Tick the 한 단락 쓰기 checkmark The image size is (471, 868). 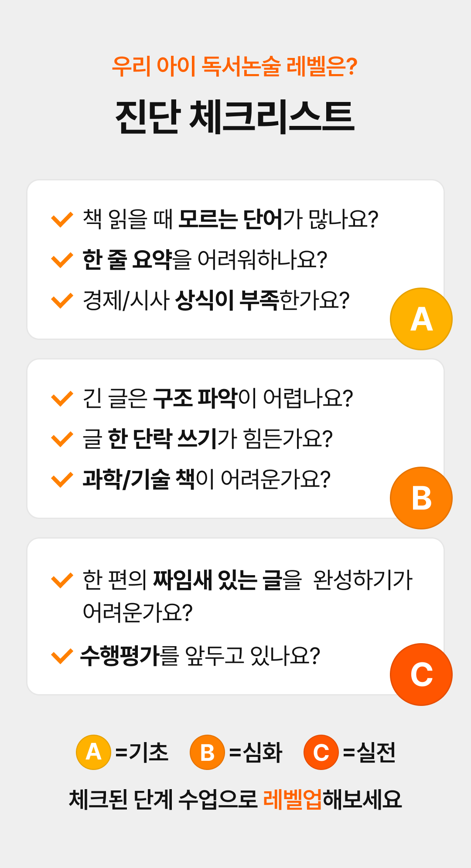62,439
